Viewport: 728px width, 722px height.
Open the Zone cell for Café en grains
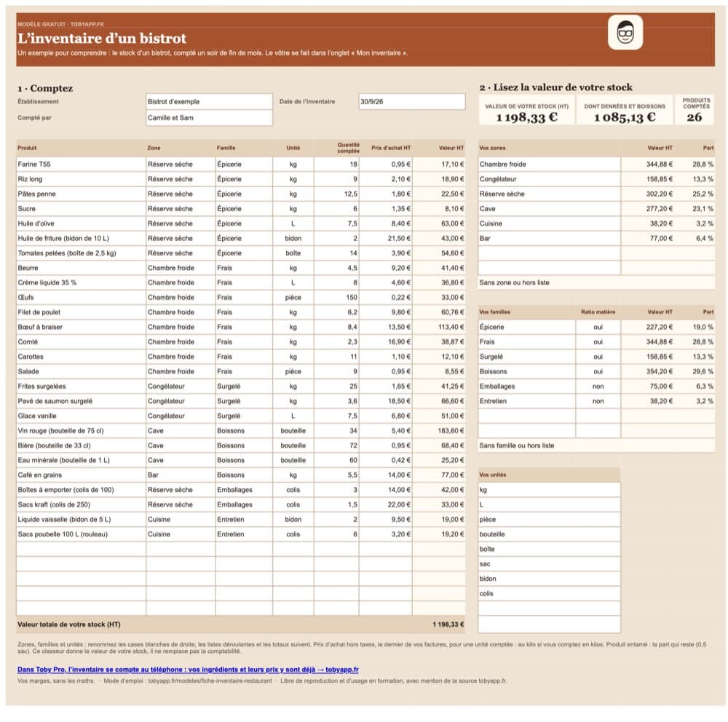[x=181, y=475]
